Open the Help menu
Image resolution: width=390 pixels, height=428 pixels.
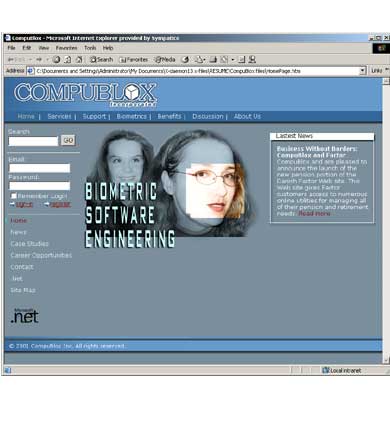coord(108,48)
